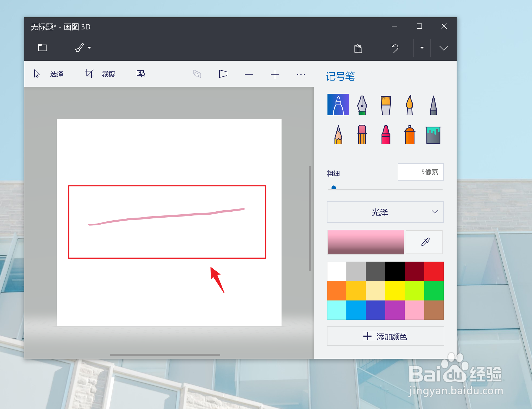The width and height of the screenshot is (532, 409).
Task: Activate the eyedropper color picker
Action: point(424,242)
